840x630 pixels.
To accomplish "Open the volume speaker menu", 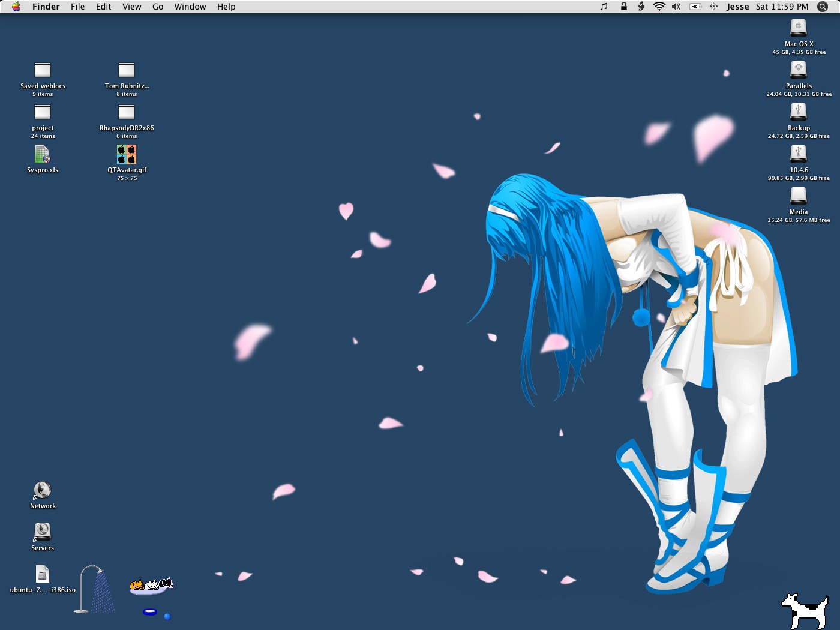I will point(676,7).
